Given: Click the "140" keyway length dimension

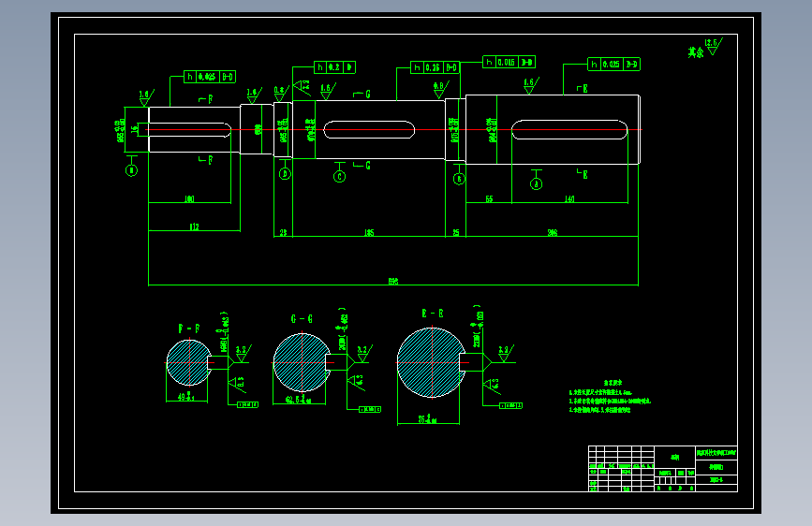Looking at the screenshot, I should [x=569, y=198].
